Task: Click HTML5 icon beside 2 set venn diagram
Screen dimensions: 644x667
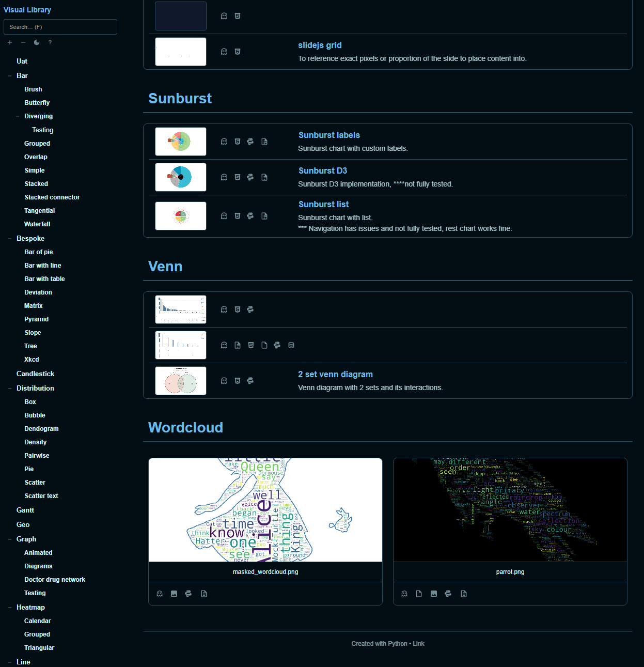Action: [x=237, y=381]
